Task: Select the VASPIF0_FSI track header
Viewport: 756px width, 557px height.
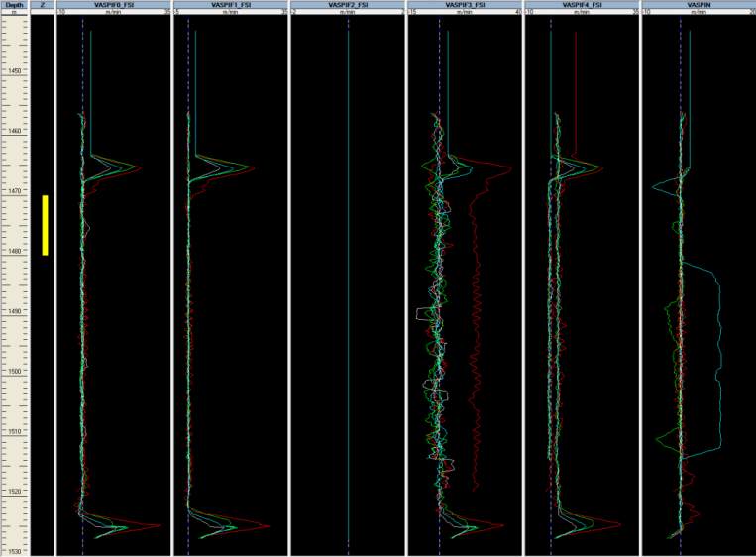Action: tap(113, 5)
